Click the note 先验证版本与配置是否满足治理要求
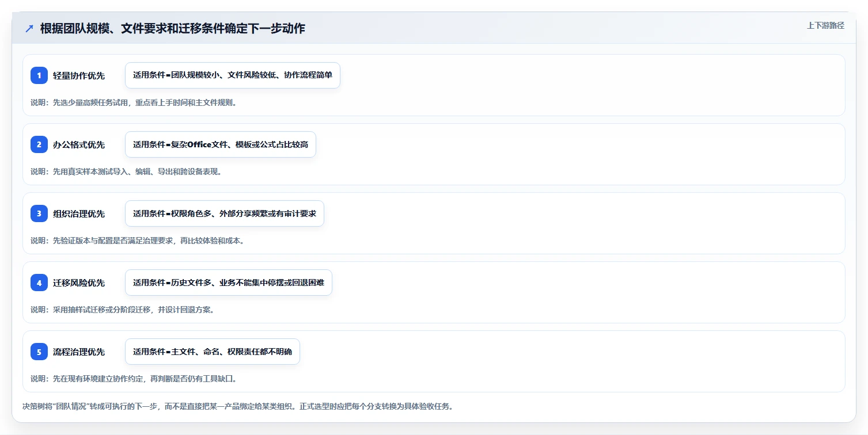The width and height of the screenshot is (868, 435). tap(138, 241)
